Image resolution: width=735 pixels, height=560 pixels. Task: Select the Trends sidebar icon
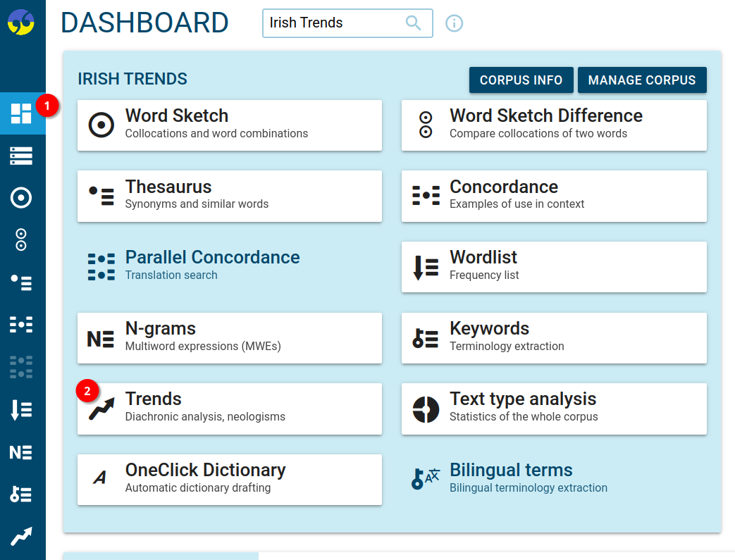[x=21, y=537]
